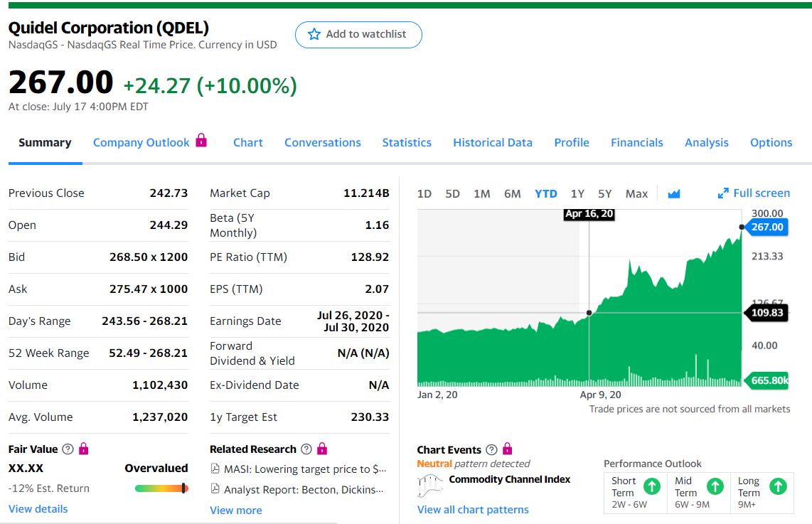The image size is (812, 524).
Task: Click the 109.83 crosshair price label
Action: point(766,313)
